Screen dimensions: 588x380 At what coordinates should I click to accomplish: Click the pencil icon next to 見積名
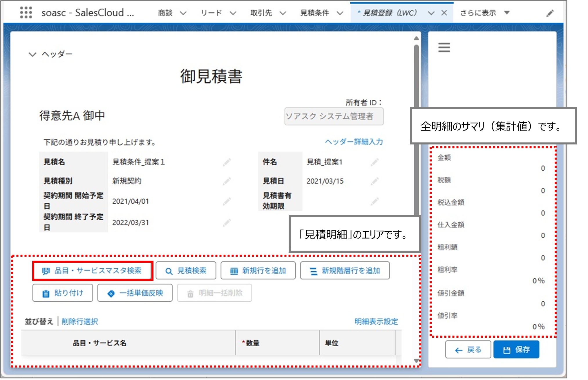tap(227, 162)
